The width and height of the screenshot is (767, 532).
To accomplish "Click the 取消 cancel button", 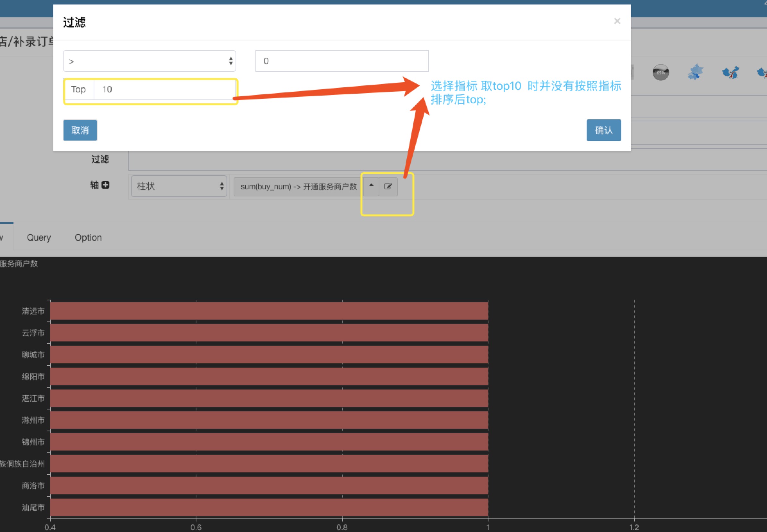I will click(x=80, y=130).
